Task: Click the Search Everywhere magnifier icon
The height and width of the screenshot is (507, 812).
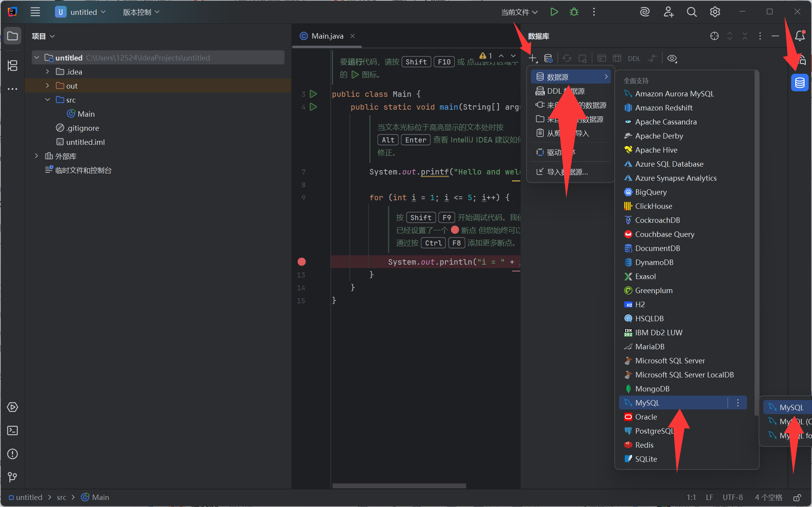Action: 691,12
